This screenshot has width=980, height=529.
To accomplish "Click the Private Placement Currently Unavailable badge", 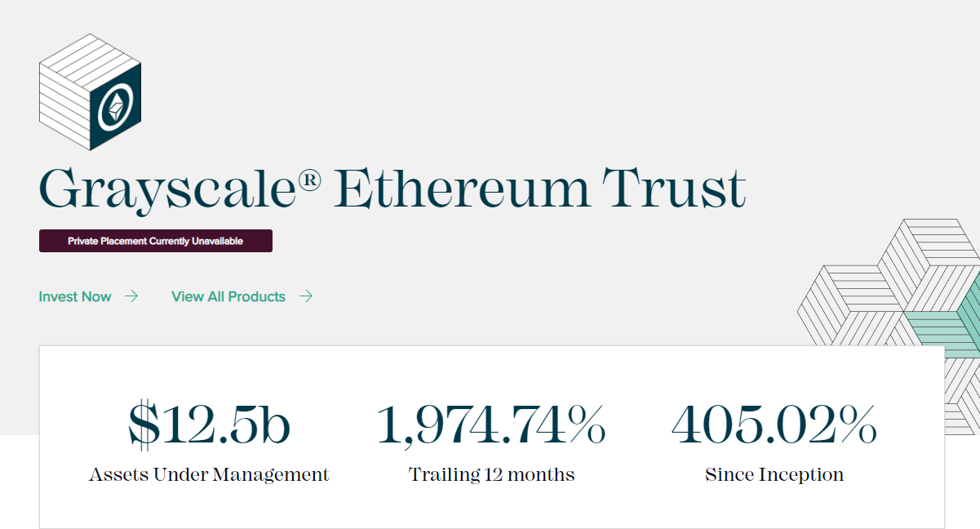I will tap(155, 241).
